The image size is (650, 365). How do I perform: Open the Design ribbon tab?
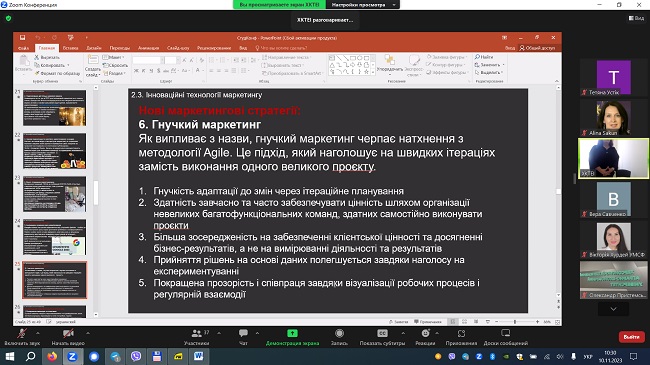94,48
